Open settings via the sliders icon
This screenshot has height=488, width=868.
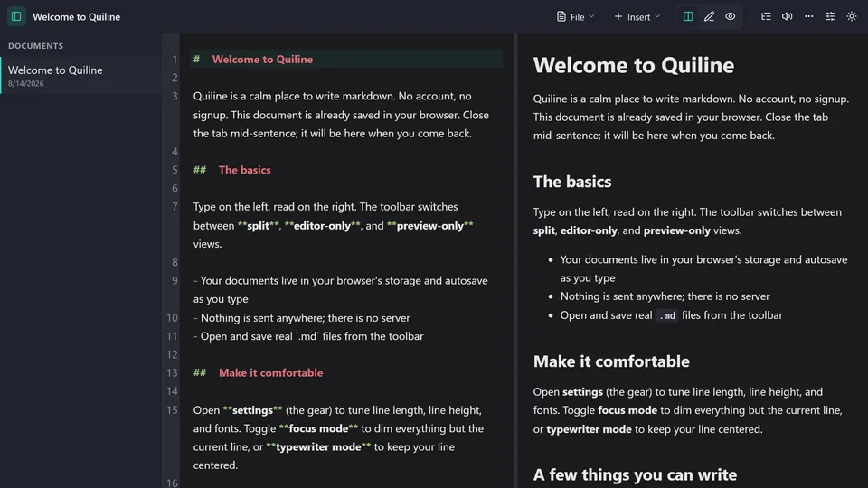[x=830, y=16]
